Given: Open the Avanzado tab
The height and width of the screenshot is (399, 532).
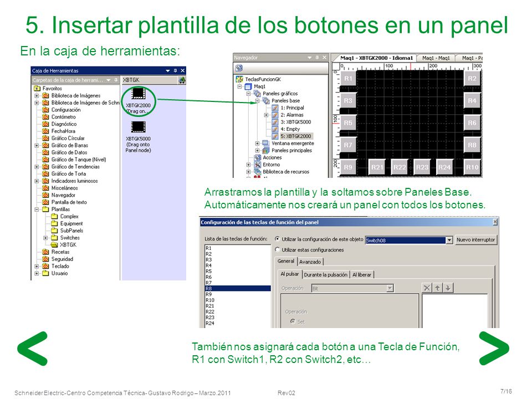Looking at the screenshot, I should (310, 262).
